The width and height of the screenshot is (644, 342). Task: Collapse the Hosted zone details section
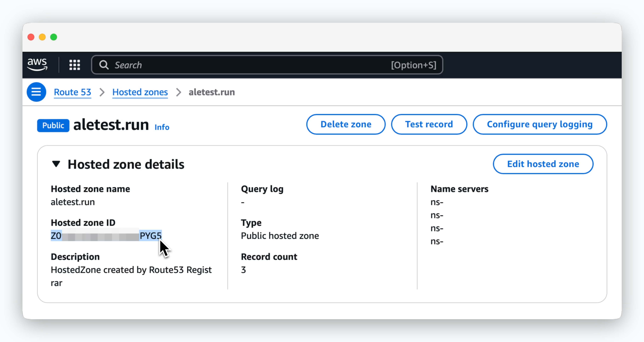(56, 164)
